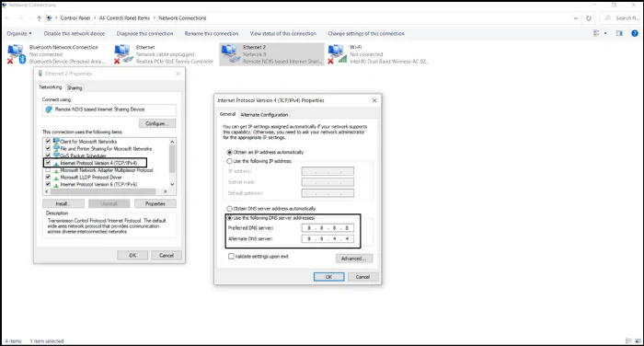Select Internet Protocol Version 4 (TCP/IPv4) item
The height and width of the screenshot is (346, 644).
click(x=98, y=163)
